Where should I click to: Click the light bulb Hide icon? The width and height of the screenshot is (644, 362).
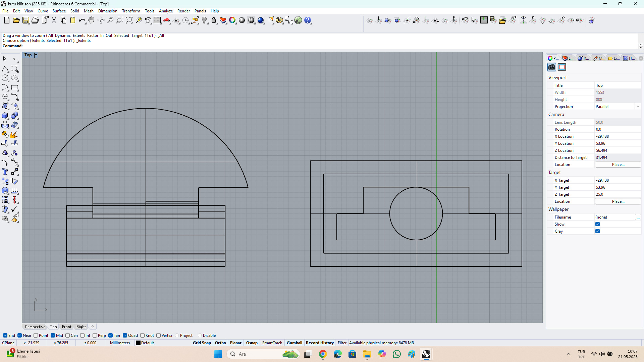204,20
